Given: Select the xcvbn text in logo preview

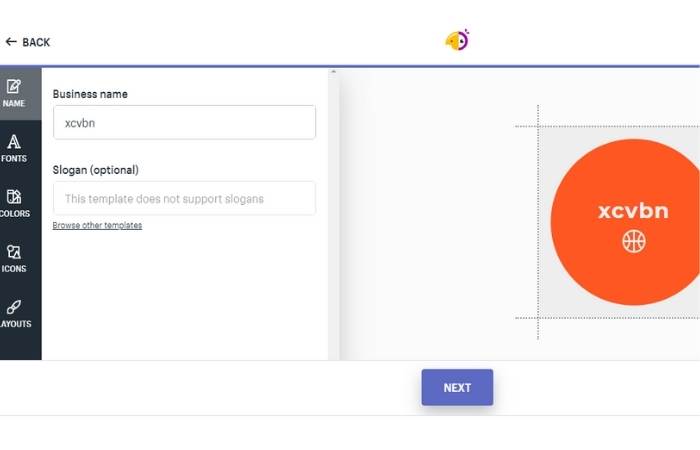Looking at the screenshot, I should (633, 211).
